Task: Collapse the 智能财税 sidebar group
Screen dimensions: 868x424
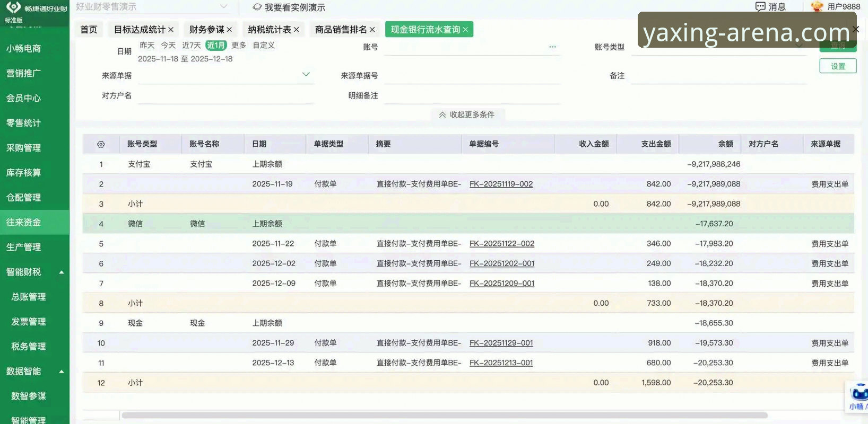Action: pos(62,272)
